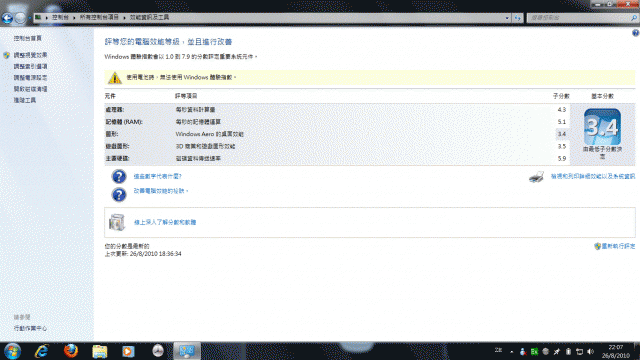Show hidden tray icons arrow
640x360 pixels.
511,351
